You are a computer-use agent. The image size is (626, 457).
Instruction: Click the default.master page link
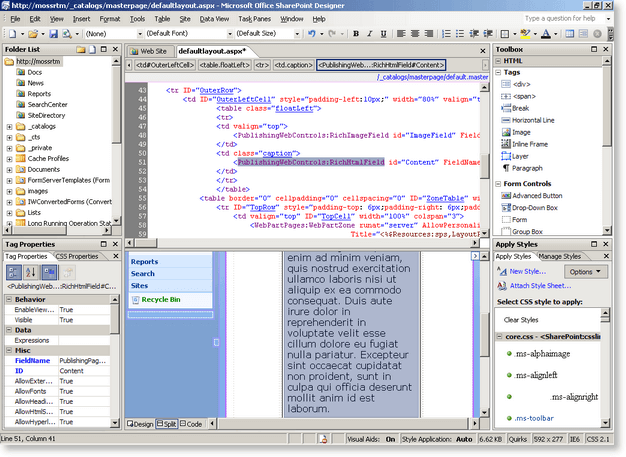click(432, 77)
